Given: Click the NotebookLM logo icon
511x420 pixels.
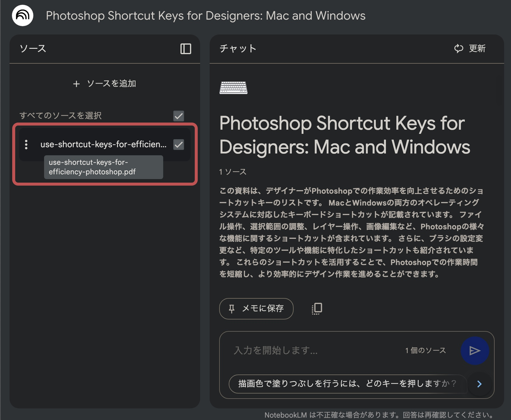Looking at the screenshot, I should click(23, 15).
